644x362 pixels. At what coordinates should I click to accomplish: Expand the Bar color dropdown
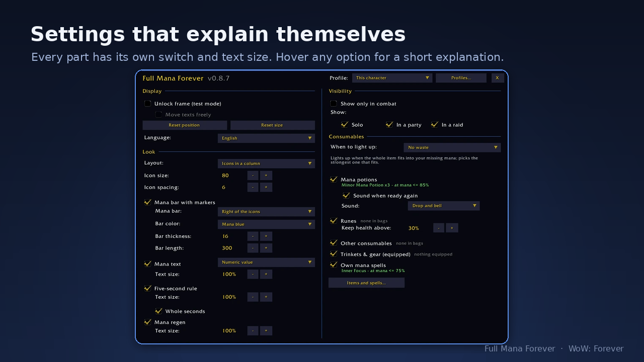click(266, 224)
